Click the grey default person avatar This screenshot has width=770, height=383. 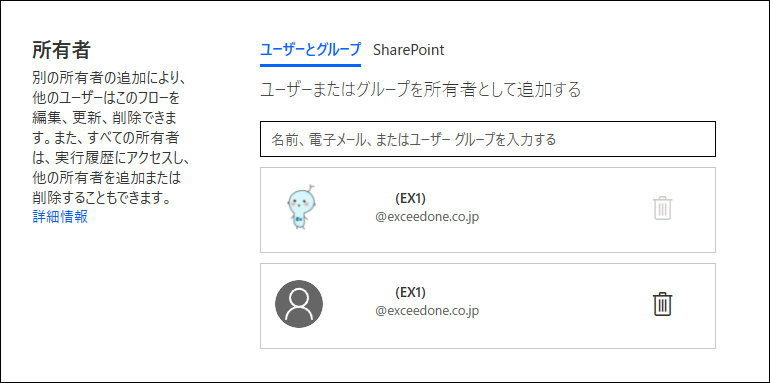click(x=299, y=304)
